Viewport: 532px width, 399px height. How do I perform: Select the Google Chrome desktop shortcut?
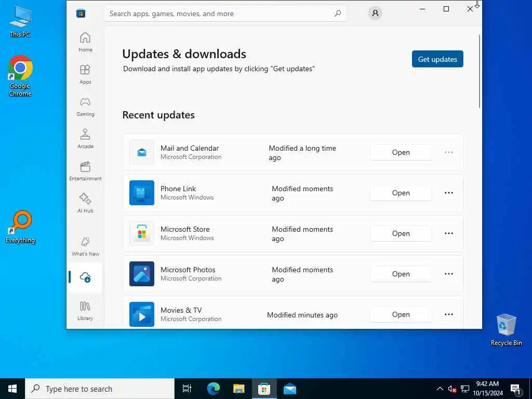pos(20,76)
